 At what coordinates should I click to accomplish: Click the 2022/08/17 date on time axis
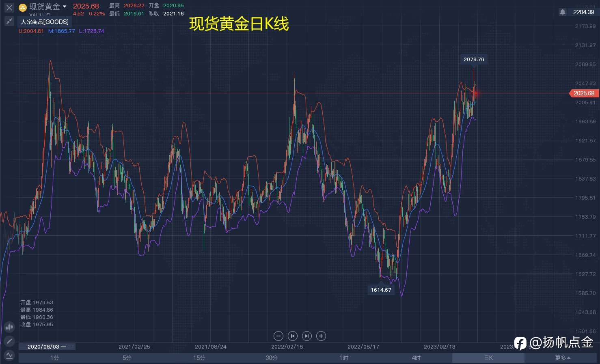point(363,347)
